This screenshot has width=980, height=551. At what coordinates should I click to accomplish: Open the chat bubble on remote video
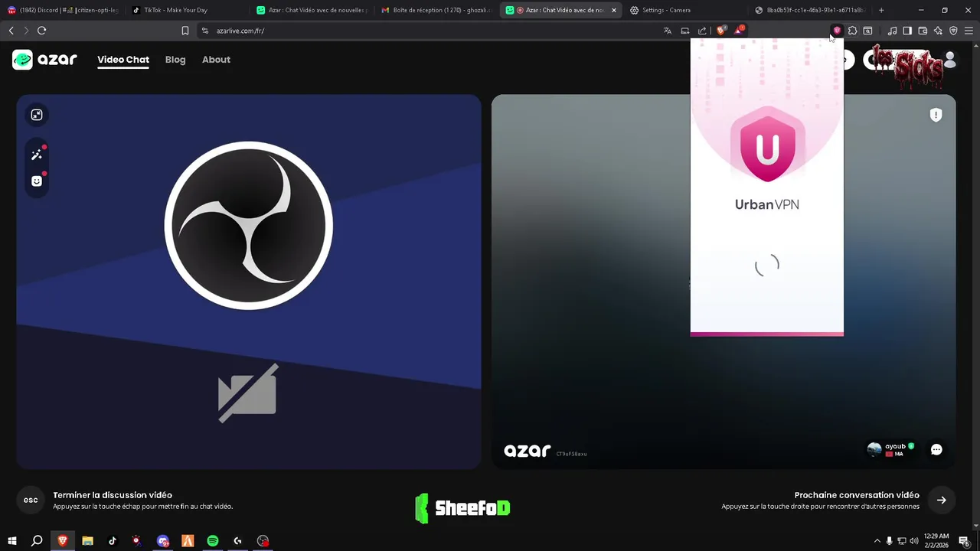pos(936,450)
